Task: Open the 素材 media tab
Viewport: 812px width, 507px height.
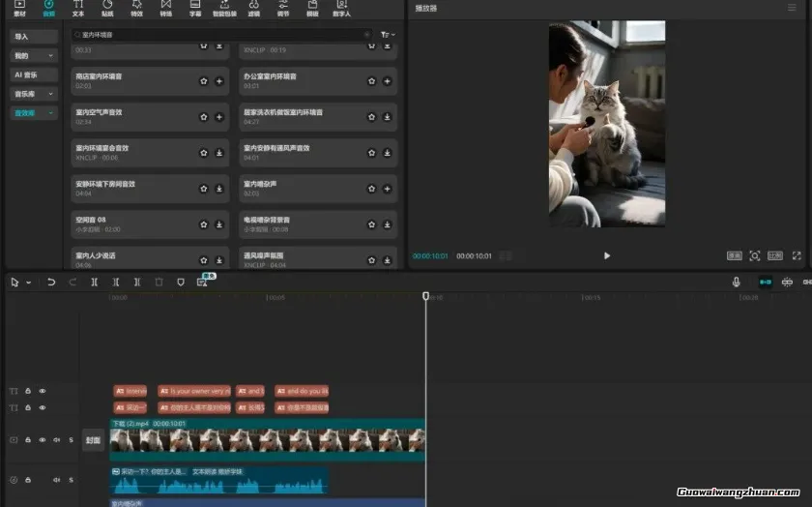Action: click(19, 9)
